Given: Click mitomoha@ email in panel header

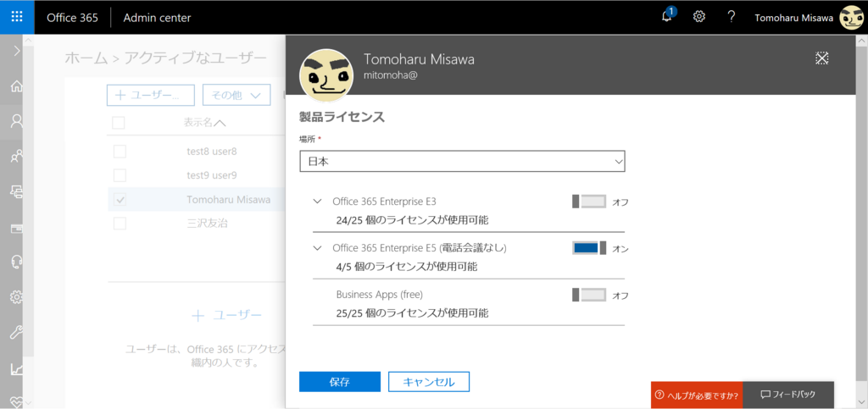Looking at the screenshot, I should pos(390,76).
